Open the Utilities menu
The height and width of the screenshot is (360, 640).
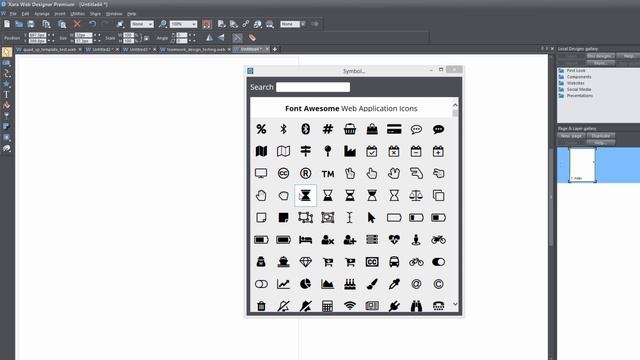(x=78, y=13)
